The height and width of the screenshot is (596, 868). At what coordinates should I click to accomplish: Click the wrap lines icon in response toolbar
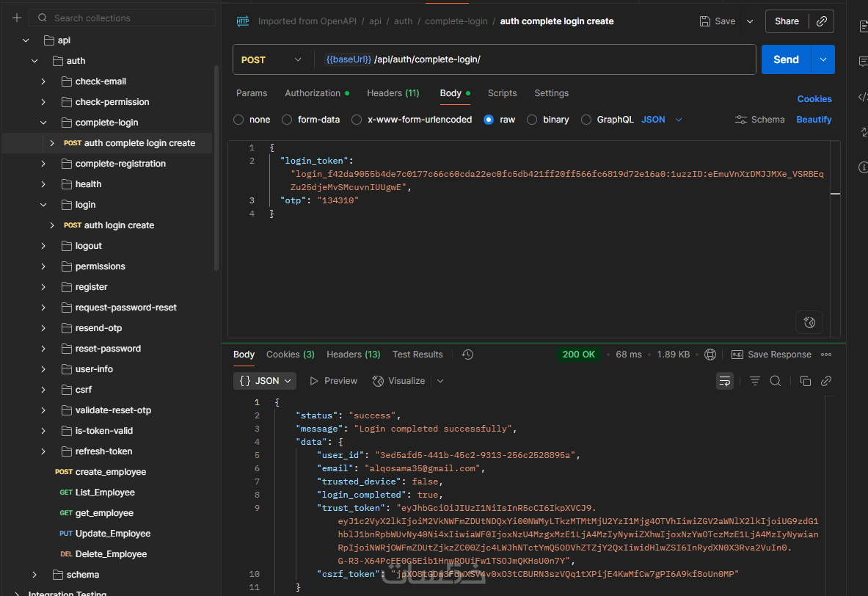[x=724, y=381]
